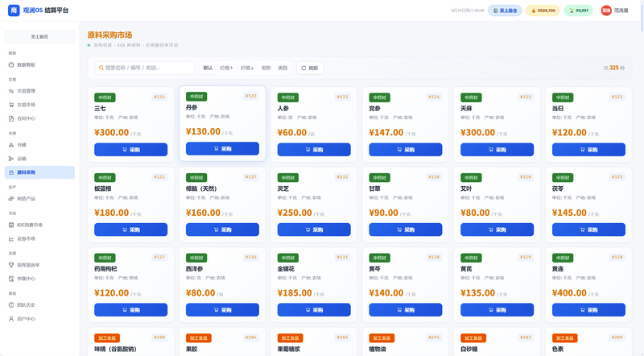Click the ¥400.00 price on 黄连 card
644x356 pixels.
pos(569,293)
